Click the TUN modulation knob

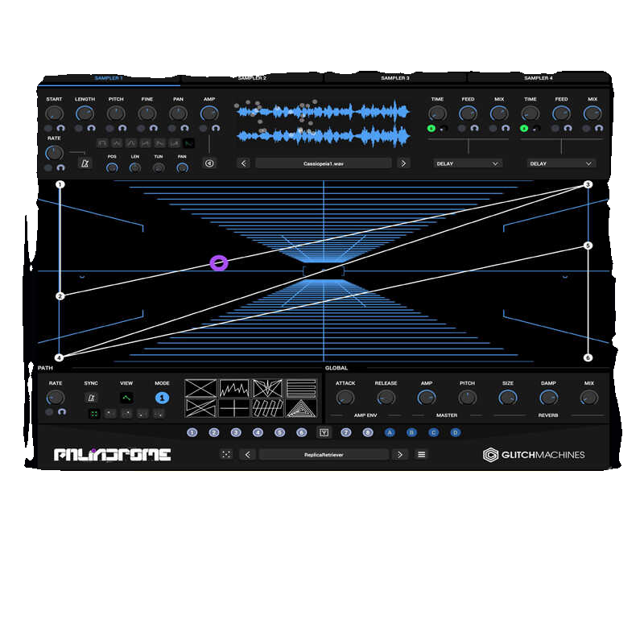click(159, 167)
